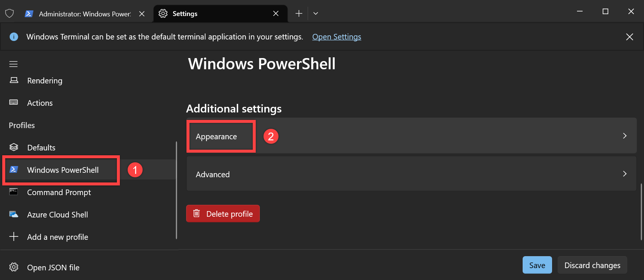644x280 pixels.
Task: Expand the Appearance settings chevron
Action: [x=625, y=136]
